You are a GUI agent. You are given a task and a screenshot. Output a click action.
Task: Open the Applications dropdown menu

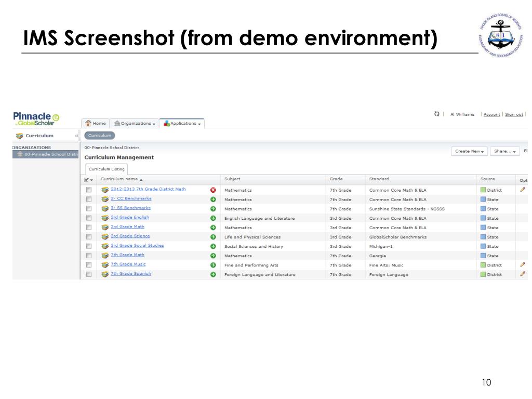click(182, 124)
